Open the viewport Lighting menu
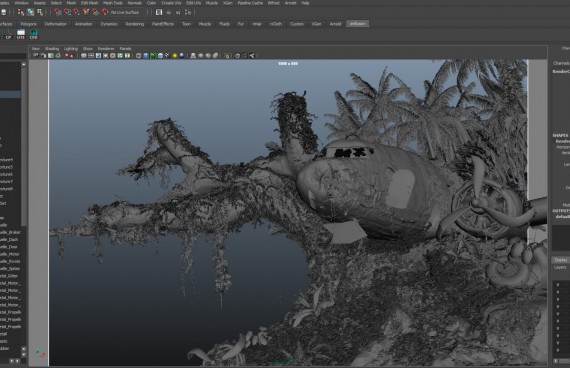Screen dimensions: 570x368 coord(71,49)
